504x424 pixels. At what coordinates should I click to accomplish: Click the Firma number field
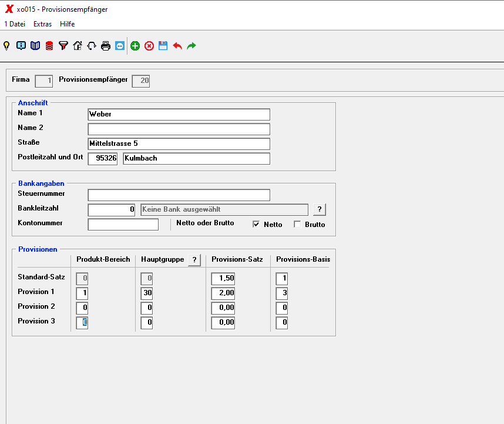[x=43, y=81]
